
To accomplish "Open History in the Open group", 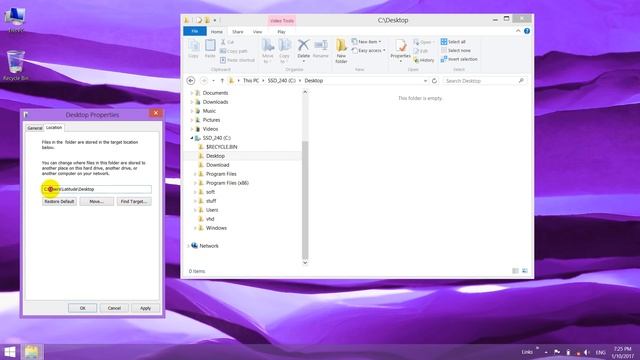I will pyautogui.click(x=424, y=60).
